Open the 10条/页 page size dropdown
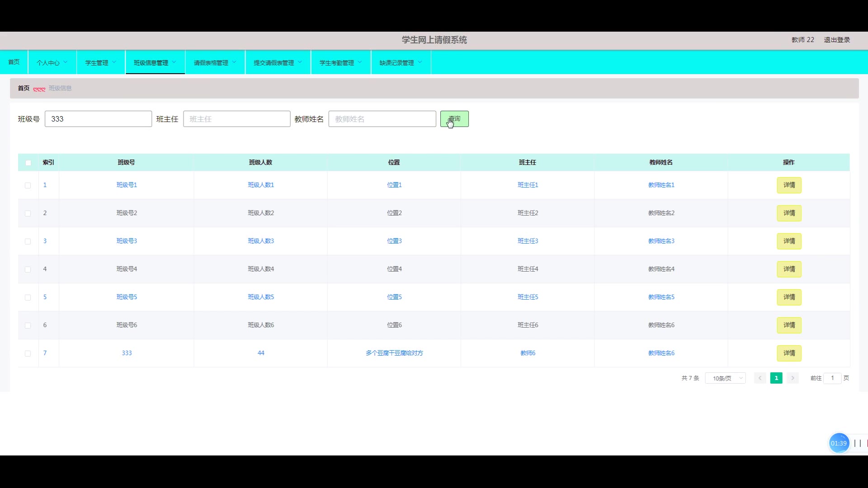 [726, 378]
